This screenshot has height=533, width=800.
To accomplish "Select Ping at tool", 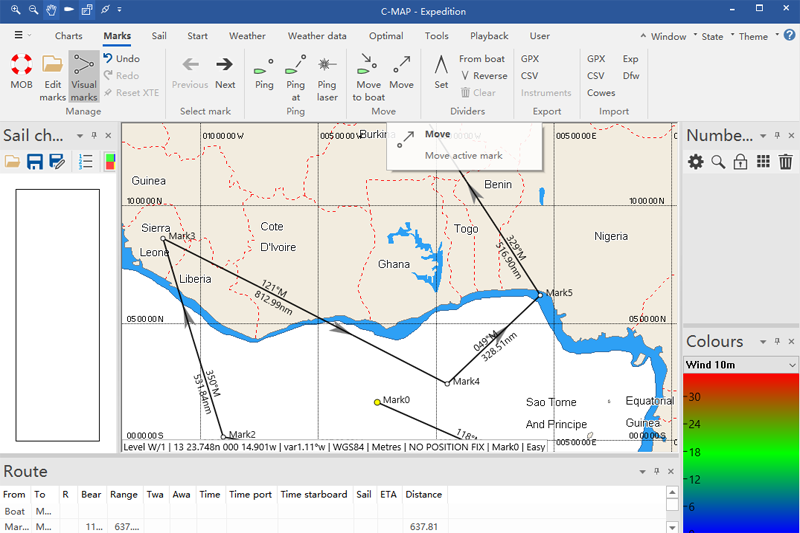I will [x=295, y=66].
